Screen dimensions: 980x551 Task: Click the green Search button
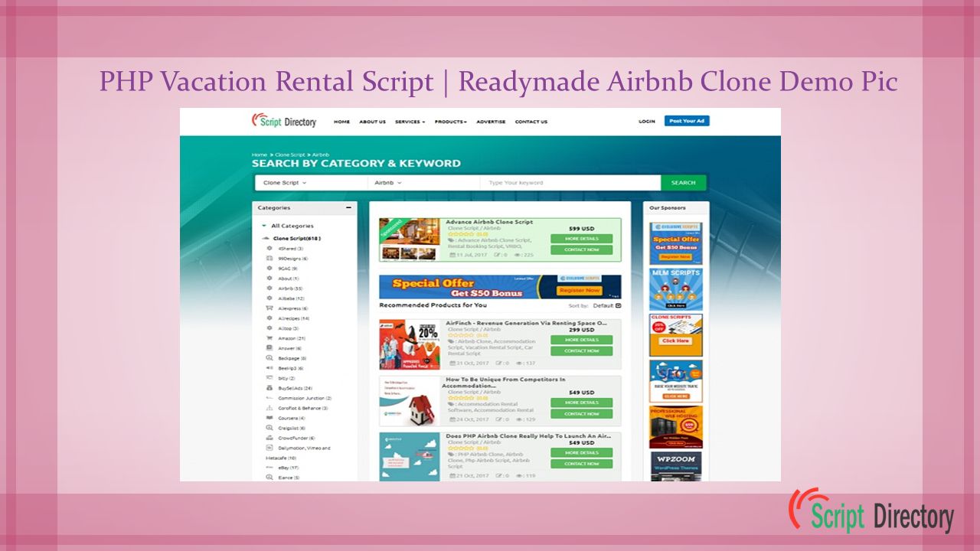(684, 183)
